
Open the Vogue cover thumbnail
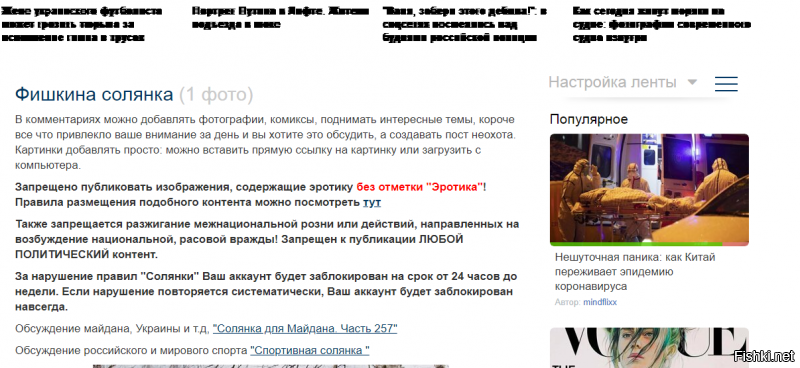[649, 348]
